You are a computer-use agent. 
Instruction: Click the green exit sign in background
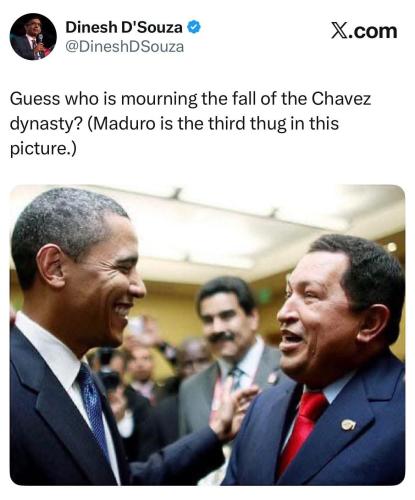pyautogui.click(x=264, y=296)
